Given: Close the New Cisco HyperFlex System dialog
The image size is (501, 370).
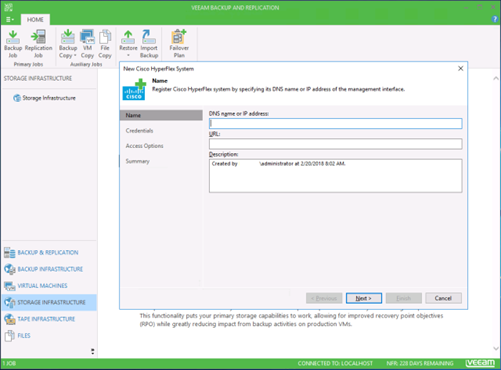Looking at the screenshot, I should click(461, 68).
